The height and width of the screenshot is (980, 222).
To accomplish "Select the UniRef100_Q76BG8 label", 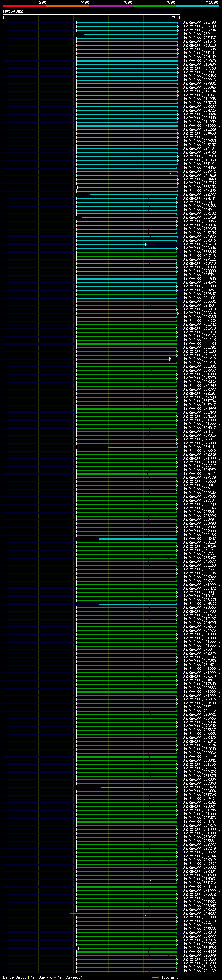I will click(x=199, y=928).
